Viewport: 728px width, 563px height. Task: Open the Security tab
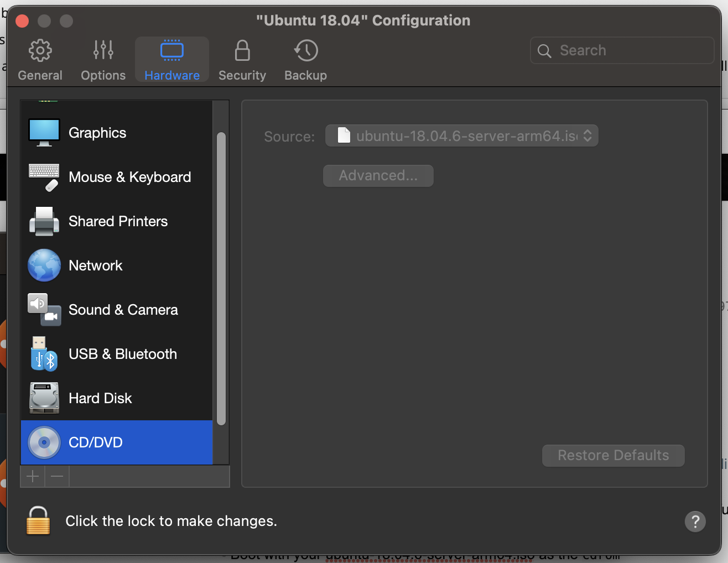[242, 60]
